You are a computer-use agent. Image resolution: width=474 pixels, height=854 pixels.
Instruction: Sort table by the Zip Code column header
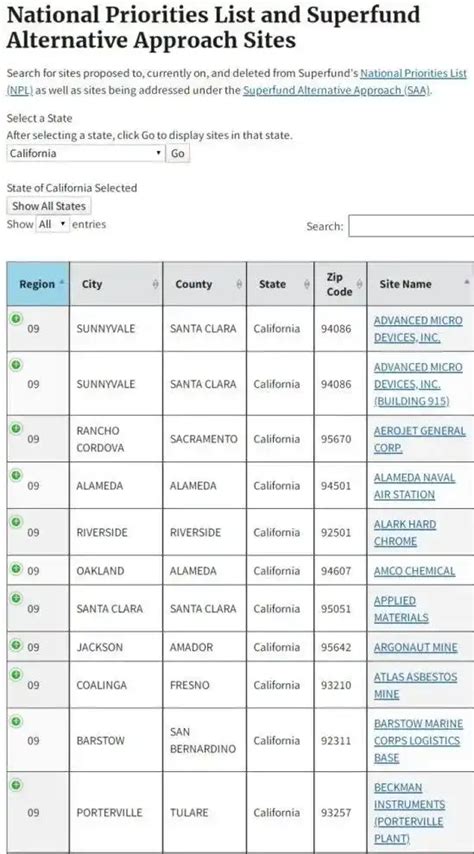341,284
